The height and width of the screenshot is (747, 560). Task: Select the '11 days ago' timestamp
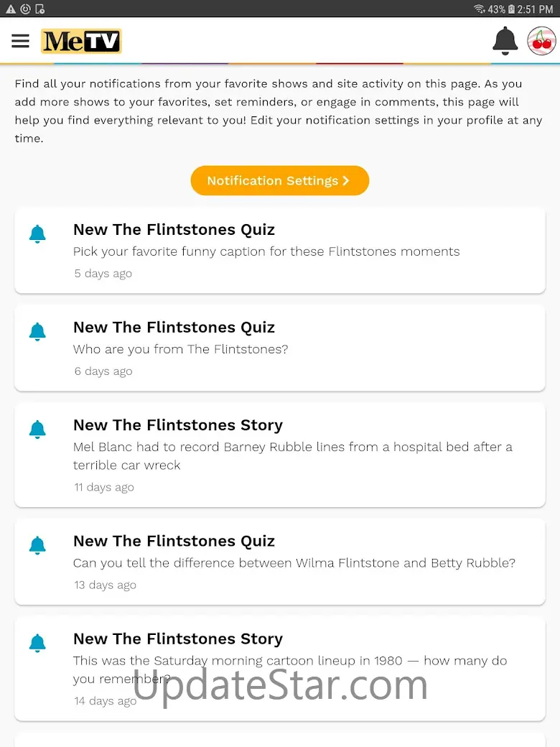click(104, 488)
